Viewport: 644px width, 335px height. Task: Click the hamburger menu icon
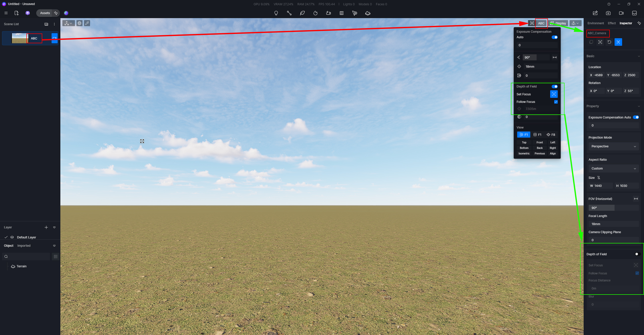tap(6, 13)
